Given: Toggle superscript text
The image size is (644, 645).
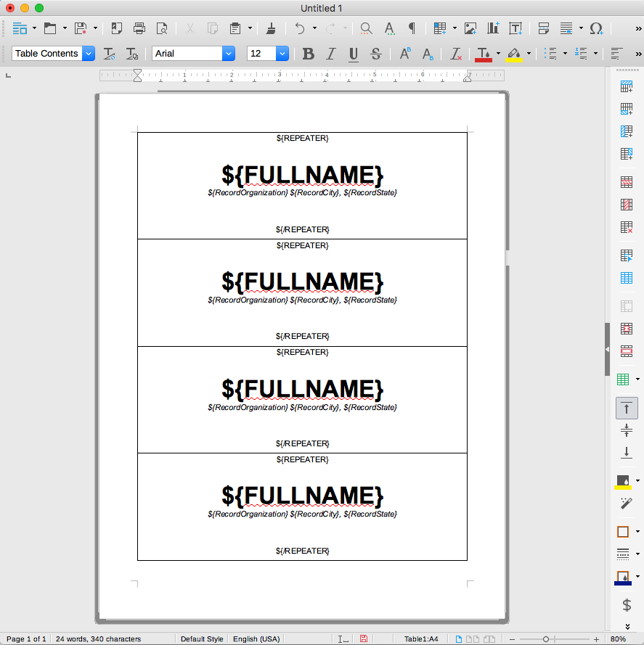Looking at the screenshot, I should 405,54.
